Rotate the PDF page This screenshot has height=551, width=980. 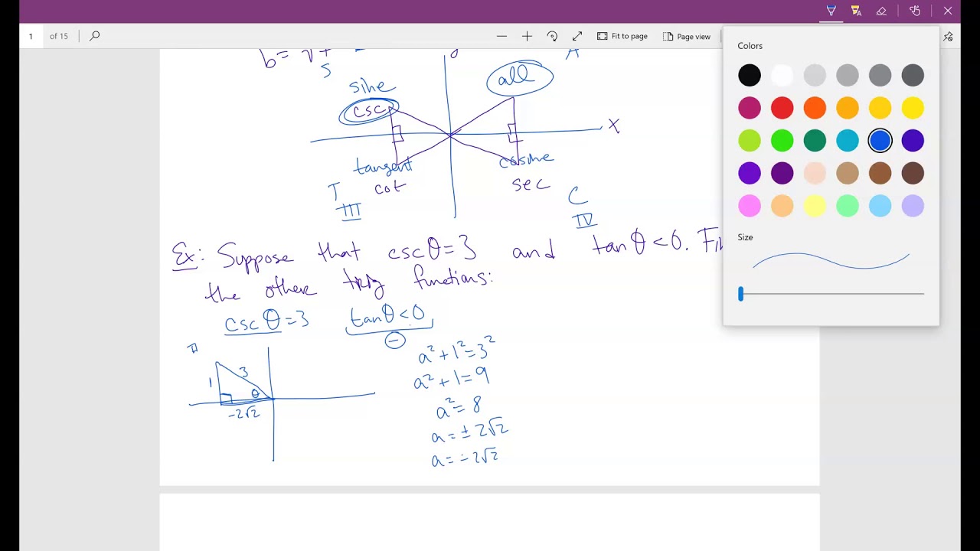click(x=552, y=36)
